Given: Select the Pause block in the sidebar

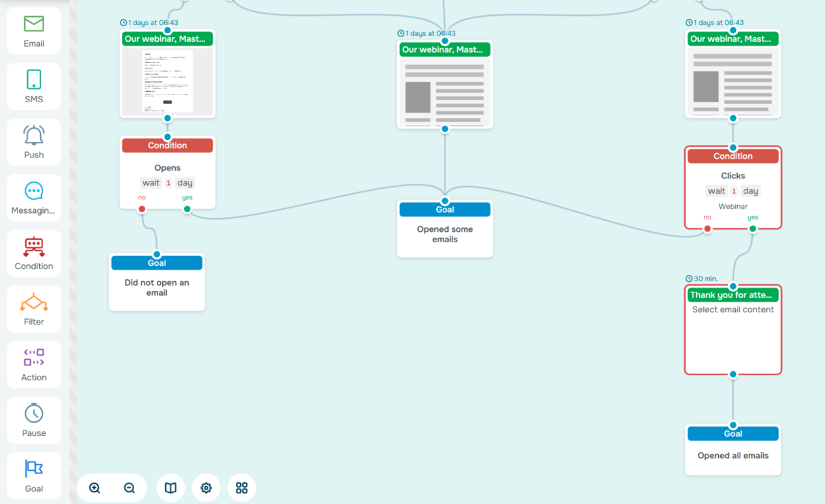Looking at the screenshot, I should (x=33, y=419).
